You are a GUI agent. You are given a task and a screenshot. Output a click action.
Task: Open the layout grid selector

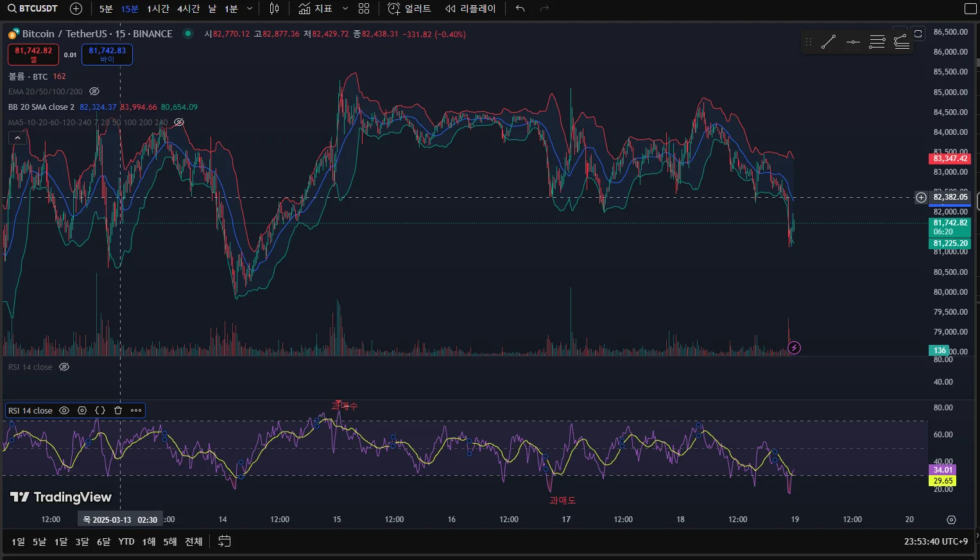pyautogui.click(x=364, y=8)
